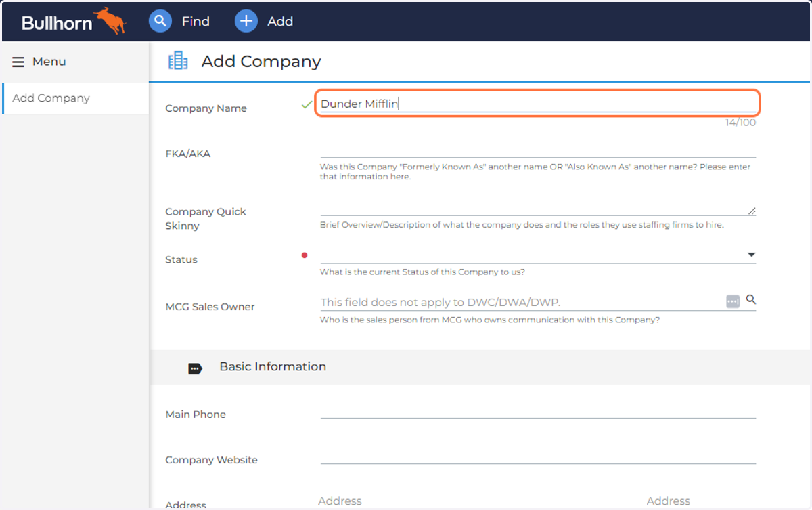The width and height of the screenshot is (812, 510).
Task: Click the textarea resize handle on Quick Skinny
Action: coord(752,211)
